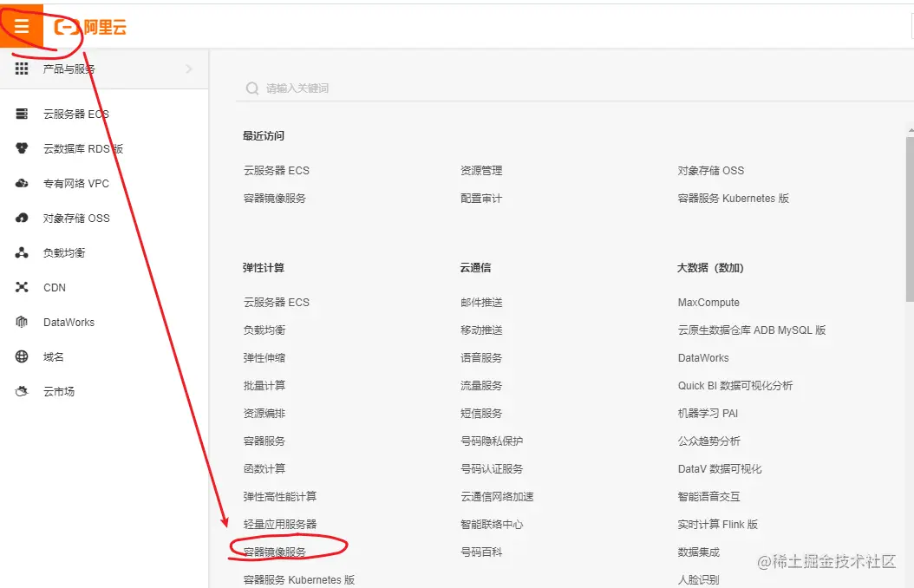This screenshot has height=588, width=914.
Task: Open 容器服务 Kubernetes 版 under 弹性计算
Action: coord(299,580)
